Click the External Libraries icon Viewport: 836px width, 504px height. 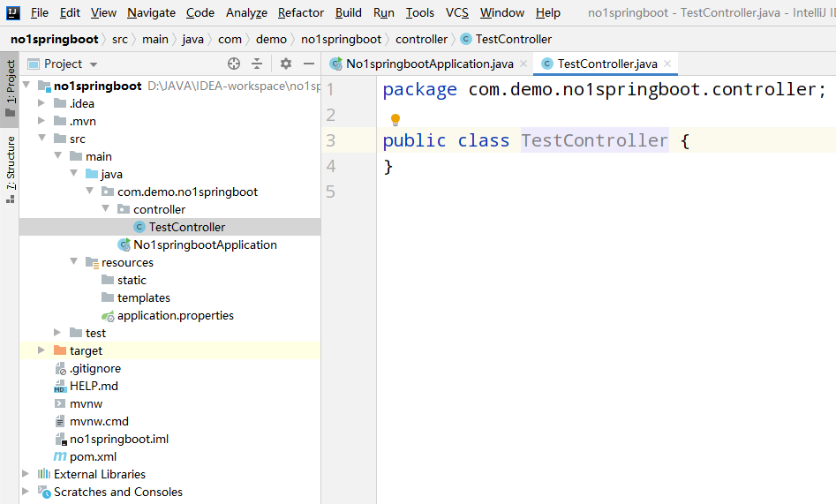click(44, 474)
